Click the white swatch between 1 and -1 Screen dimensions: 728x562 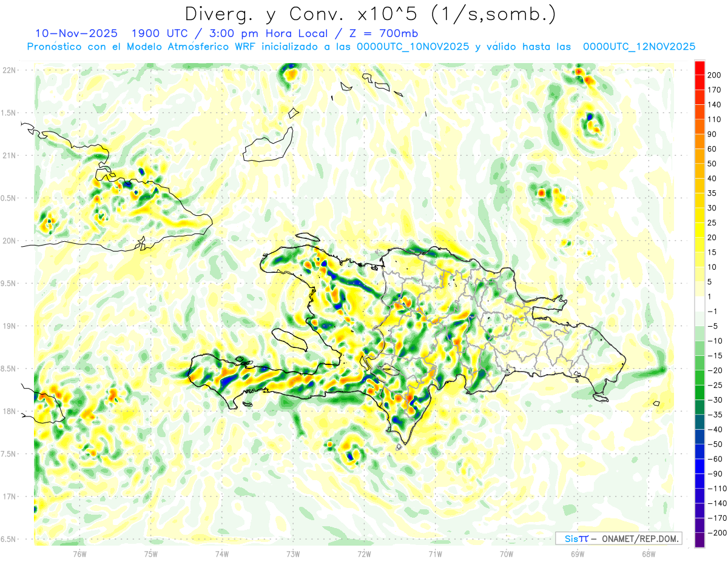tap(699, 304)
